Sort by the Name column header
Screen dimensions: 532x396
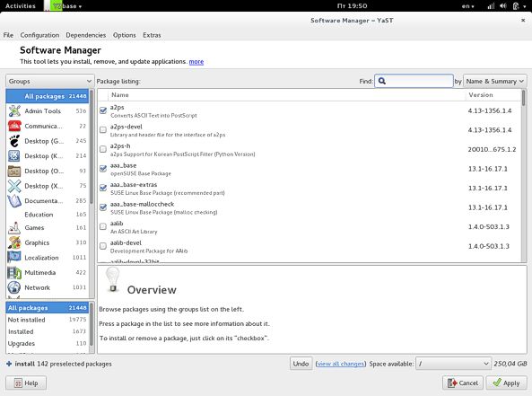pyautogui.click(x=286, y=95)
